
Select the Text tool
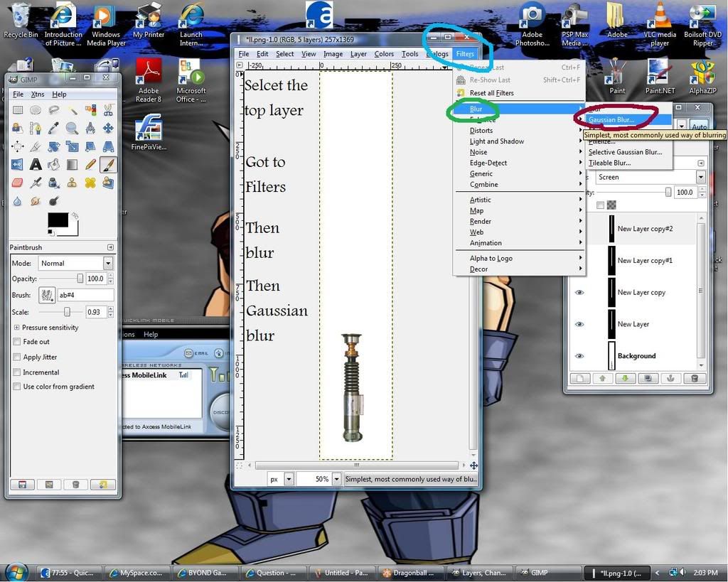[x=36, y=165]
